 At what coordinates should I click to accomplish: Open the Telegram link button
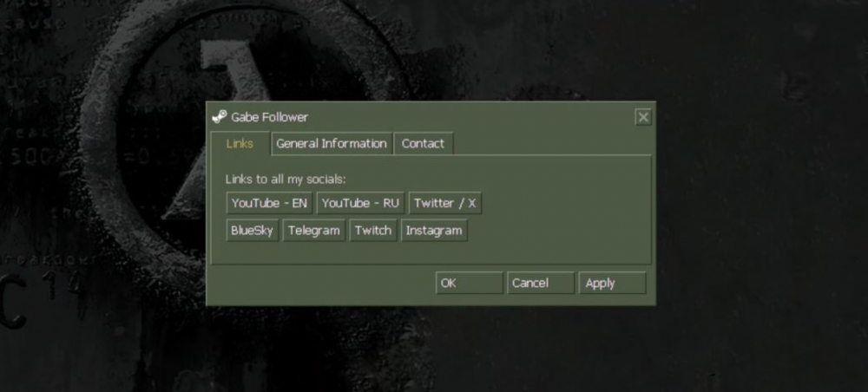(313, 231)
